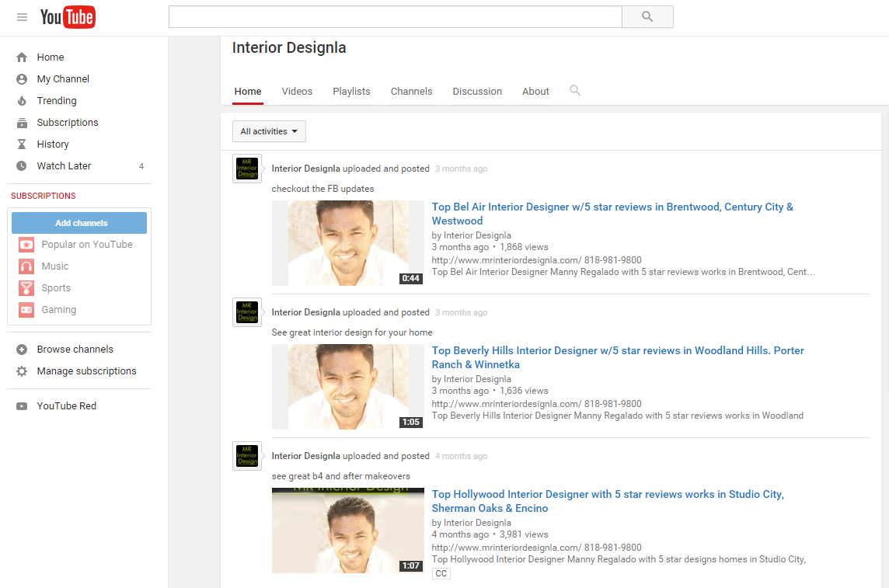Open the Playlists tab
The image size is (889, 588).
coord(351,92)
